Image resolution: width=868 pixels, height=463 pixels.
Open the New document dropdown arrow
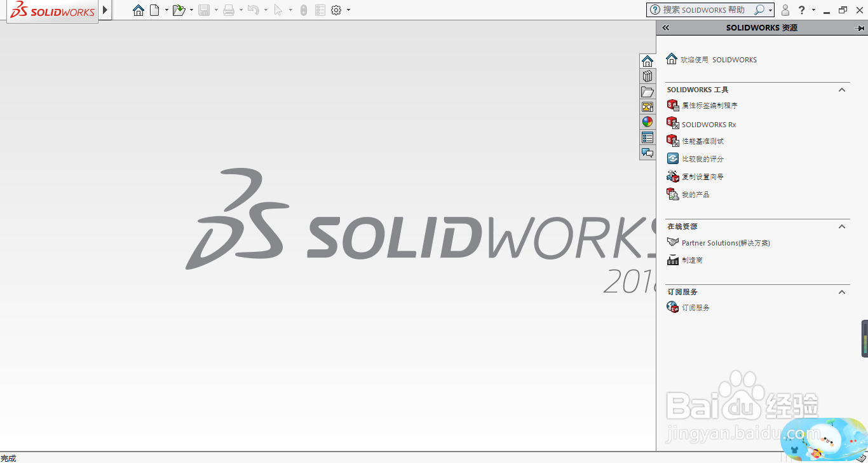pyautogui.click(x=166, y=10)
